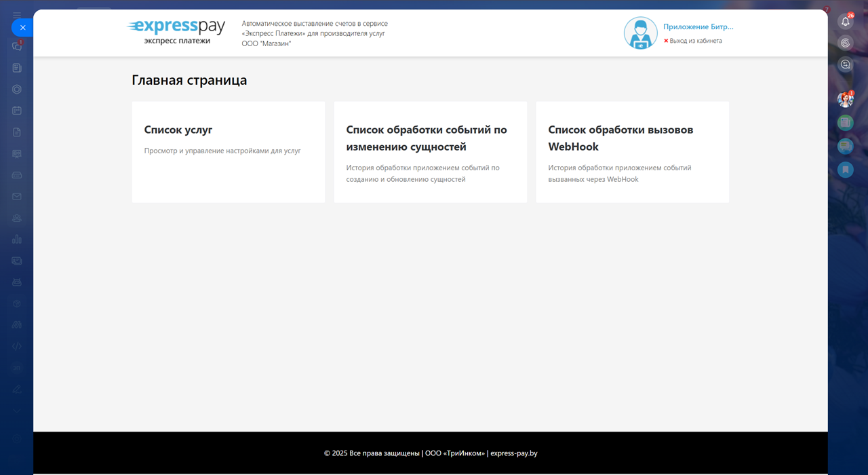Open the drive icon below the documents icon

point(17,175)
